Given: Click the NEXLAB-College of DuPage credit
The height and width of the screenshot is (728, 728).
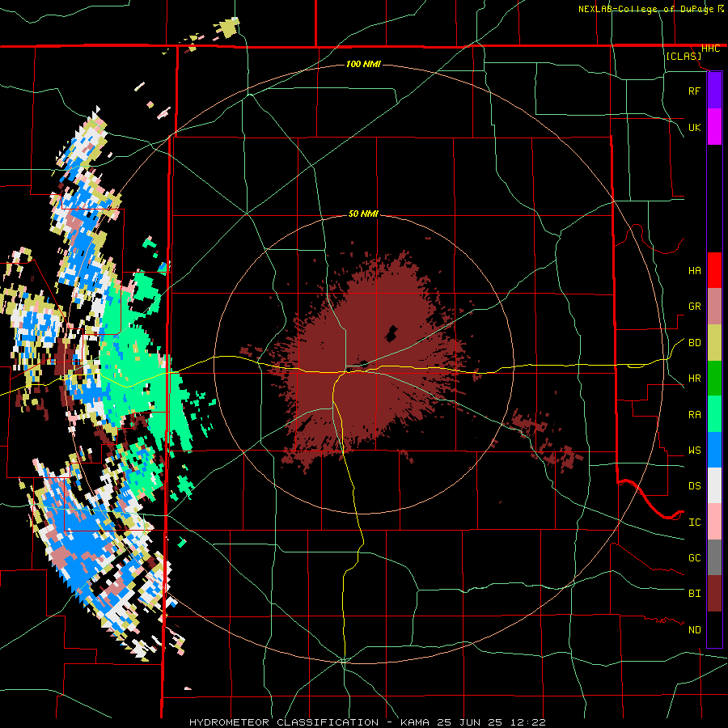Looking at the screenshot, I should [645, 9].
